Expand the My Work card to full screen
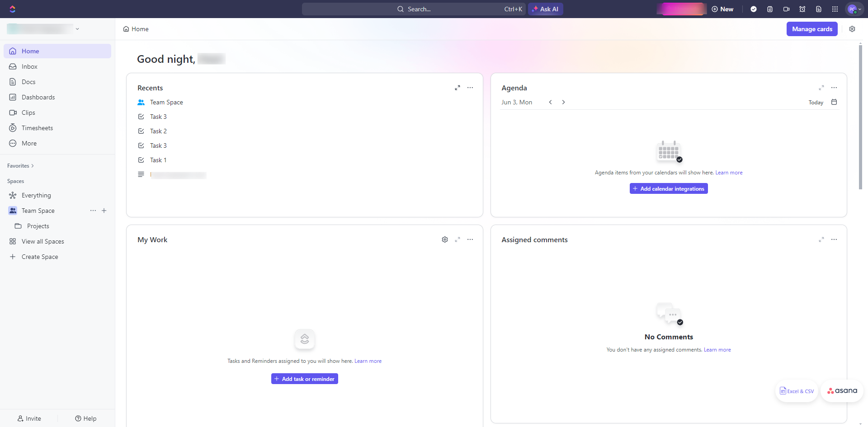 [458, 239]
